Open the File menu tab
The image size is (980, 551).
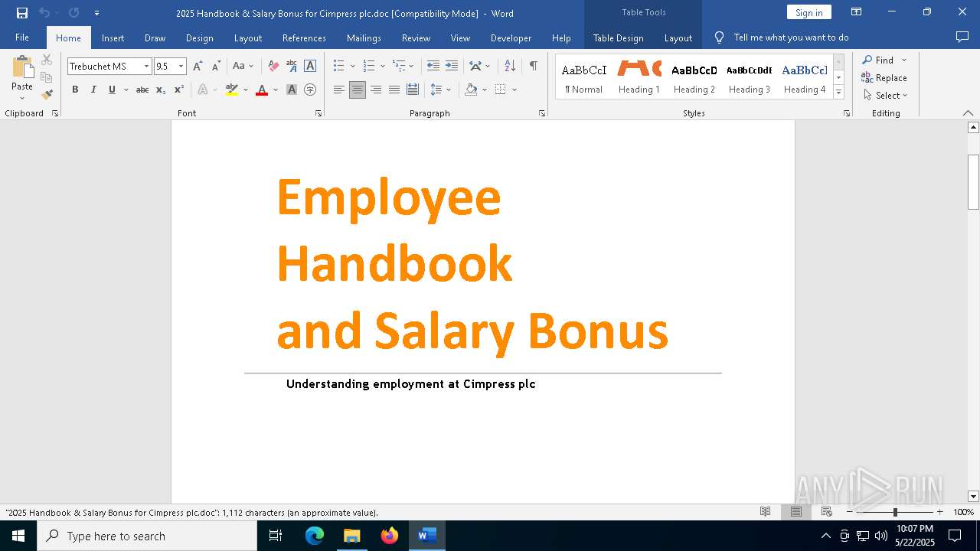tap(22, 37)
